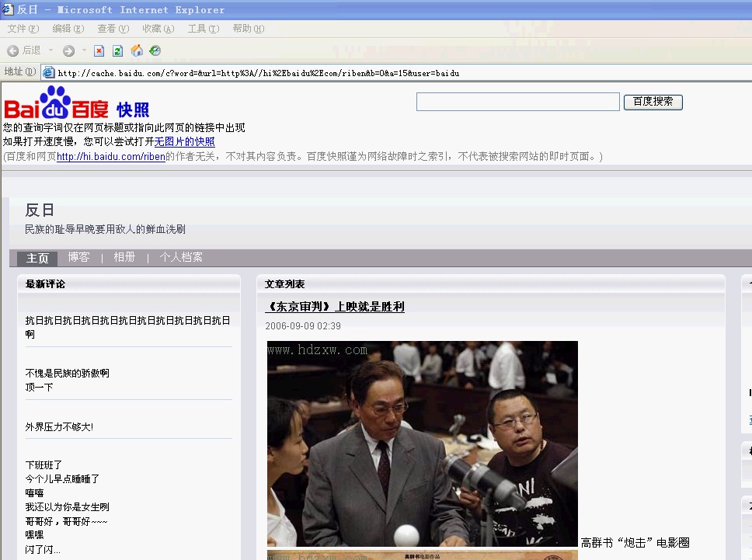Open the 工具 tools menu
Screen dimensions: 752x560
pyautogui.click(x=204, y=29)
